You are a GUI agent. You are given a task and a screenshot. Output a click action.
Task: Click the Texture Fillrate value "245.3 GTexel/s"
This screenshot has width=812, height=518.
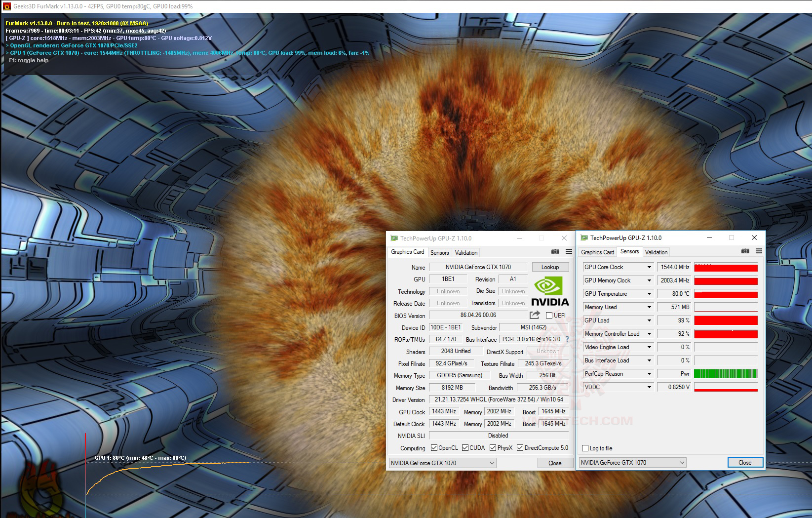pos(543,363)
